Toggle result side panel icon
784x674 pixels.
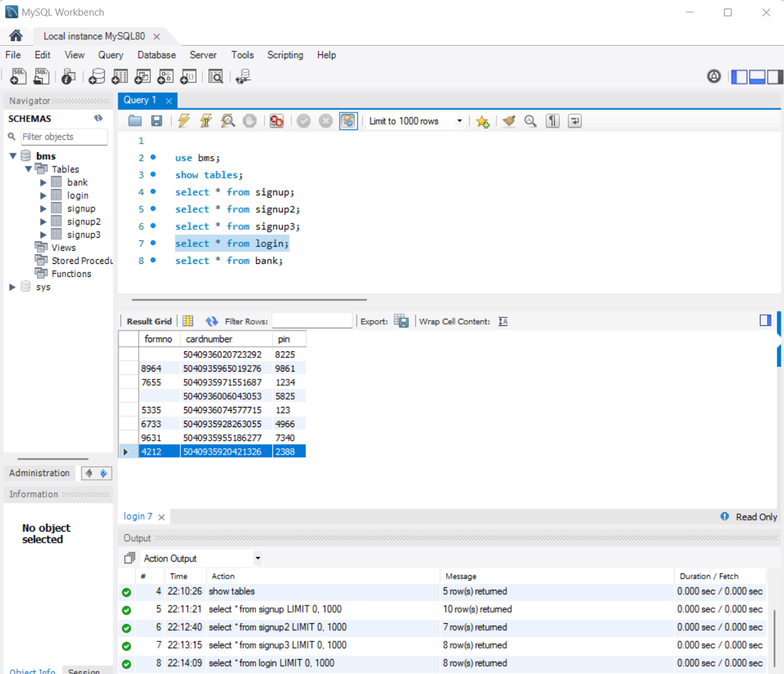pos(766,320)
